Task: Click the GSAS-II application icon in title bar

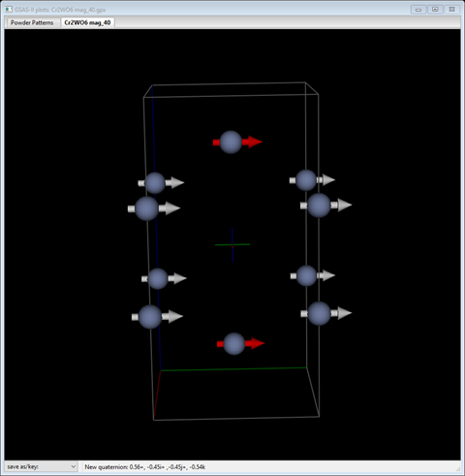Action: (x=9, y=10)
